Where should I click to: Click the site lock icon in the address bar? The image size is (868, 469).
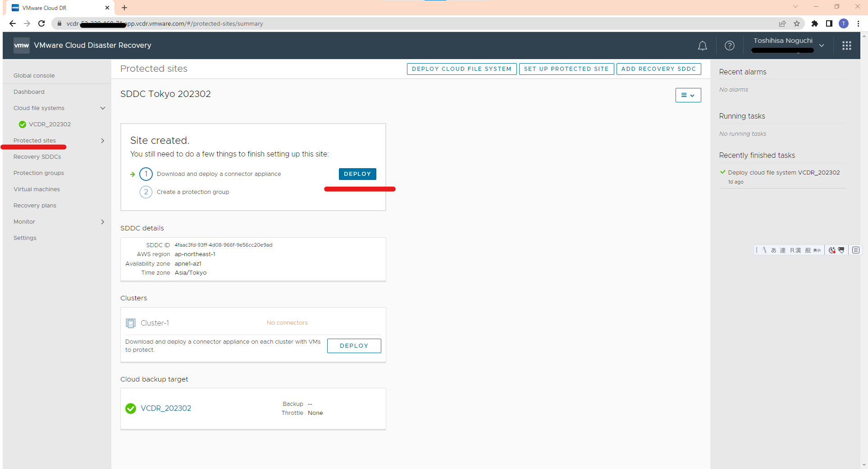(x=59, y=23)
